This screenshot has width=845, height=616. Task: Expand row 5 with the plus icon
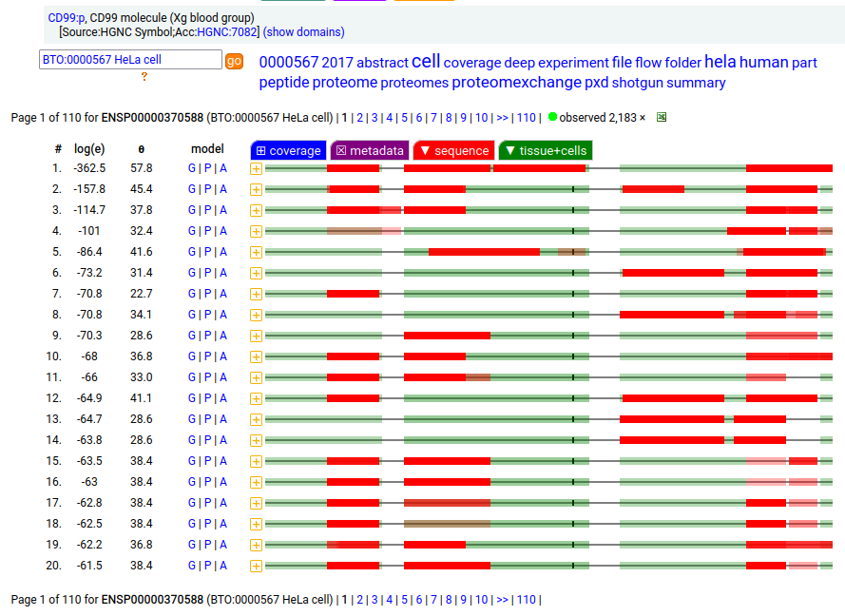(x=256, y=252)
